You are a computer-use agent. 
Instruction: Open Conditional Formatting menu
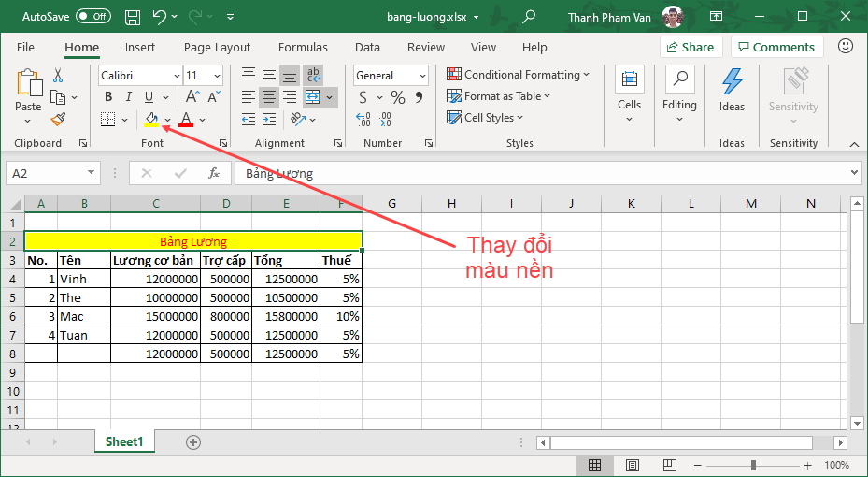coord(519,74)
